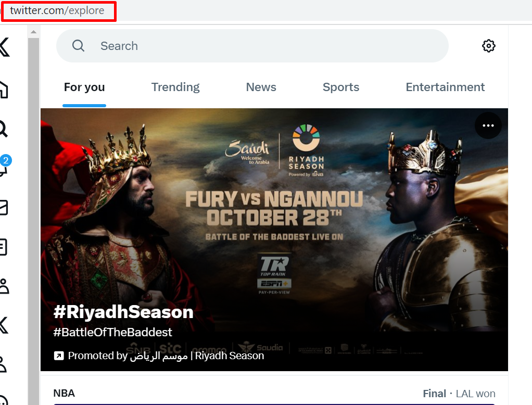Open the #RiyadhSeason hashtag
The height and width of the screenshot is (405, 532).
[123, 312]
